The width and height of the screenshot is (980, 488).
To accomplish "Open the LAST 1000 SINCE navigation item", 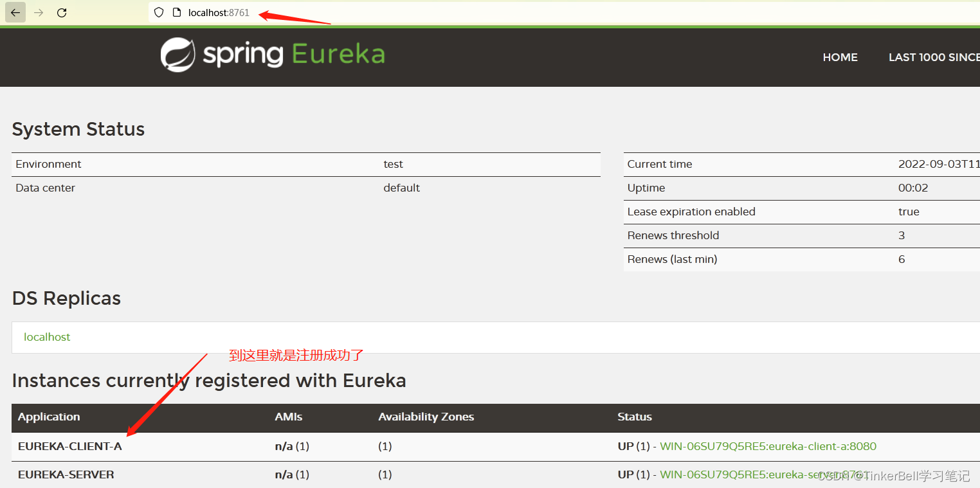I will pyautogui.click(x=934, y=57).
